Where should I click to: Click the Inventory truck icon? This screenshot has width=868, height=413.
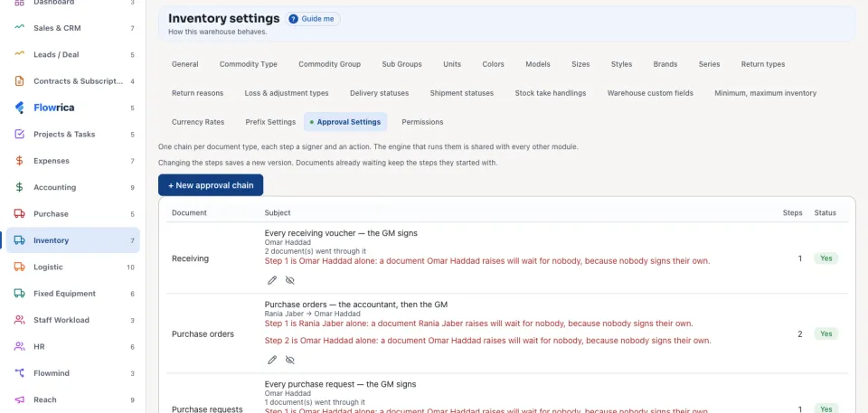19,240
